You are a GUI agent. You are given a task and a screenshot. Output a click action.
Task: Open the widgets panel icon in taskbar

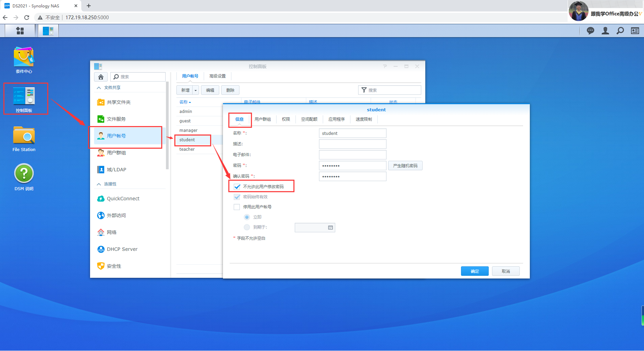point(635,31)
